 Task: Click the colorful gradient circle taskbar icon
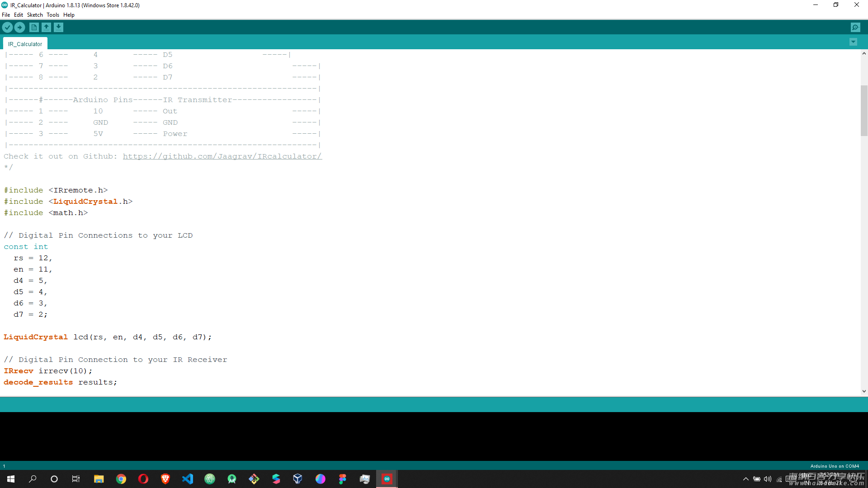click(320, 479)
